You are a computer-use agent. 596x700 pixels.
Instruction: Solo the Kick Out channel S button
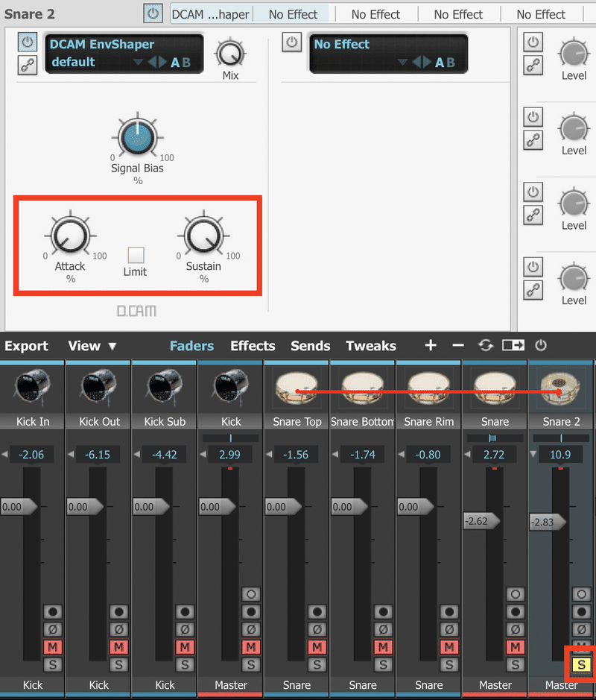(118, 665)
